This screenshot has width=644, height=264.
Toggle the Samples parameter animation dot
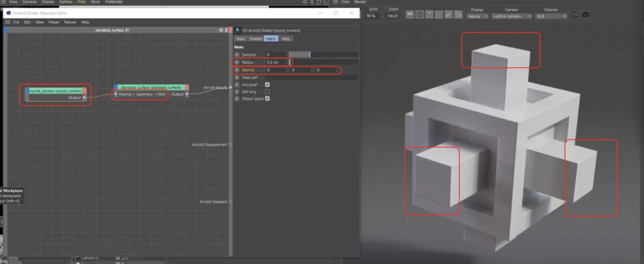[237, 54]
